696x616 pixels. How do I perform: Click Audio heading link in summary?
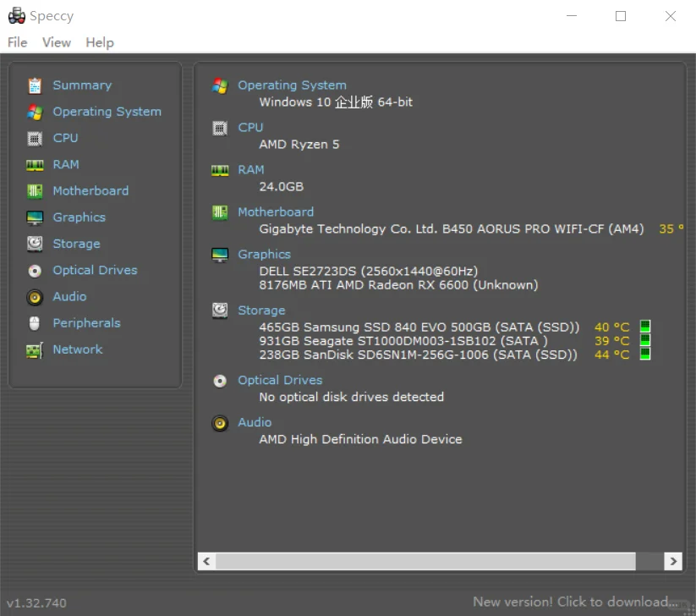pos(255,422)
